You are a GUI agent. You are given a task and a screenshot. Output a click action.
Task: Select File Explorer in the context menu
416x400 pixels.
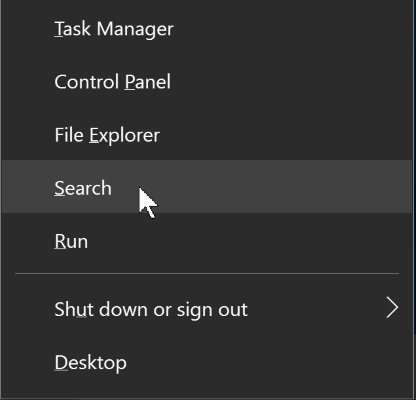(x=207, y=135)
